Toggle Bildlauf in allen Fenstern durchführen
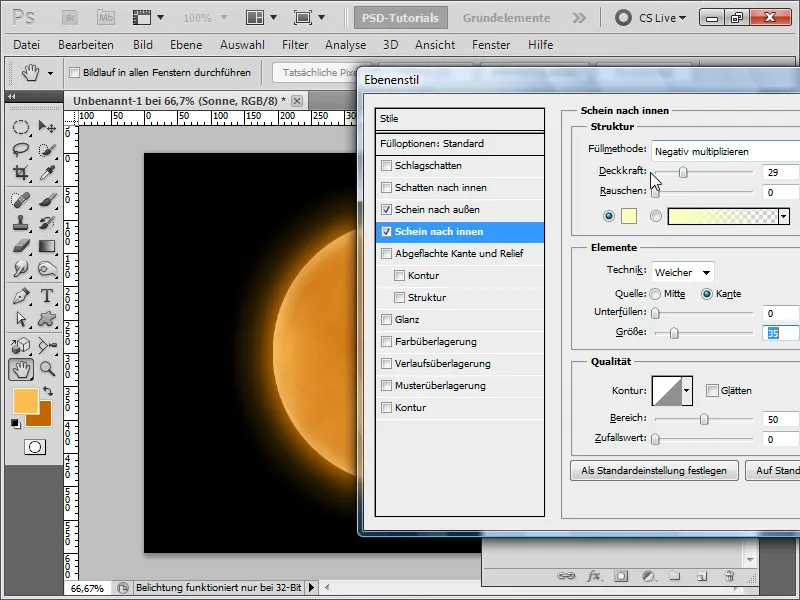 pyautogui.click(x=74, y=72)
